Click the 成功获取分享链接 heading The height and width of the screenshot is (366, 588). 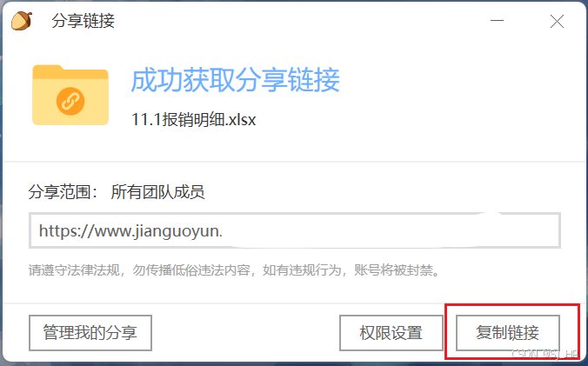(235, 80)
